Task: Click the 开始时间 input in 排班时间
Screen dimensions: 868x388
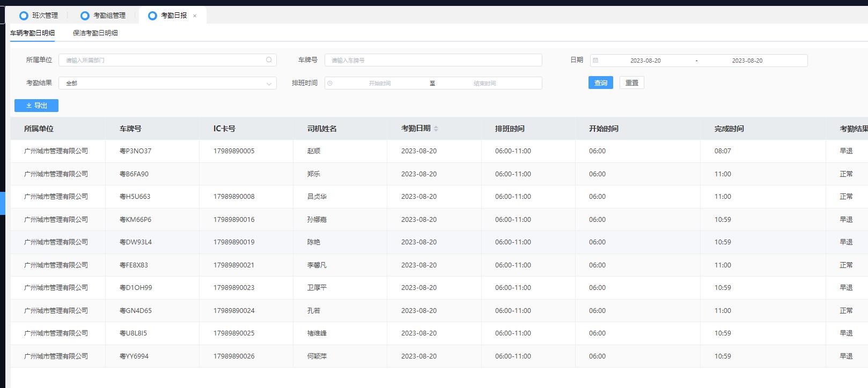Action: (379, 83)
